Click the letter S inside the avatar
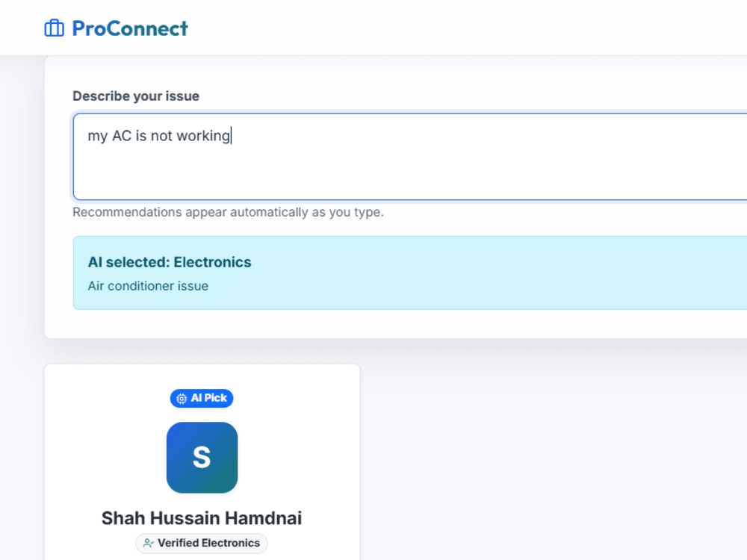Screen dimensions: 747x560 [202, 458]
